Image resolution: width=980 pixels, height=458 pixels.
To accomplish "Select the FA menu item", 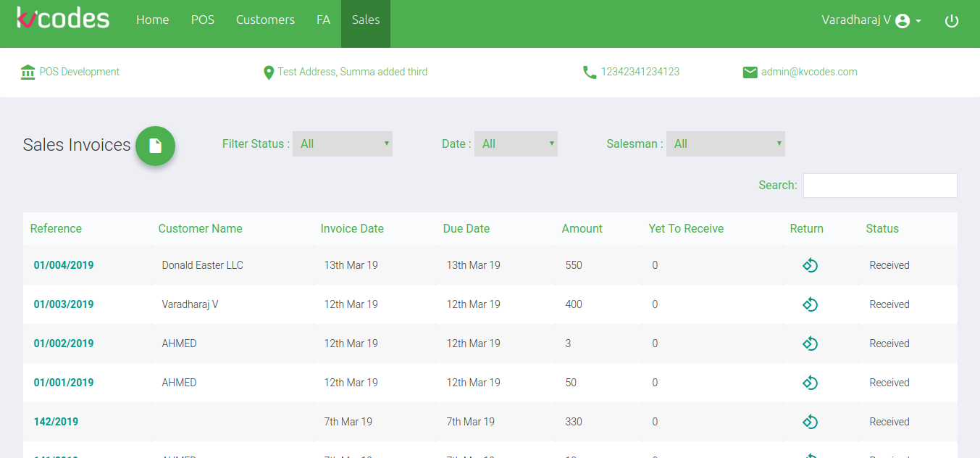I will point(323,20).
